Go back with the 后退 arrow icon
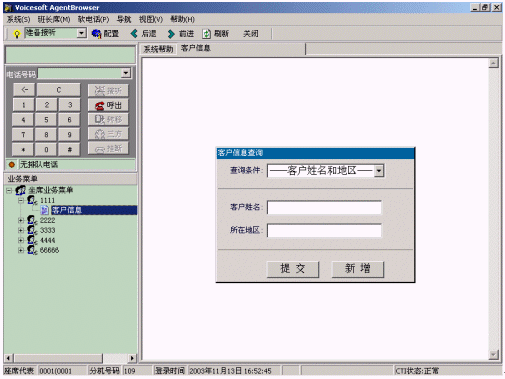505x379 pixels. (134, 34)
